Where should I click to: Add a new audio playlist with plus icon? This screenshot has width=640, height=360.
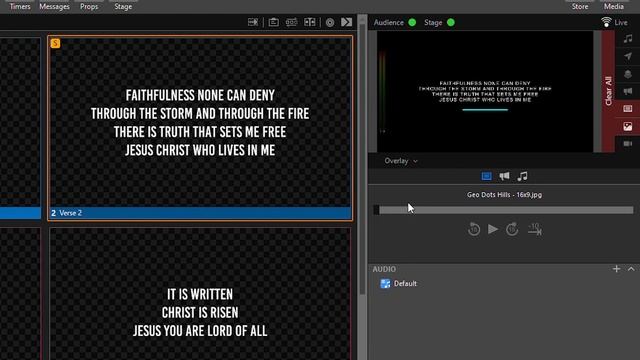pos(616,269)
